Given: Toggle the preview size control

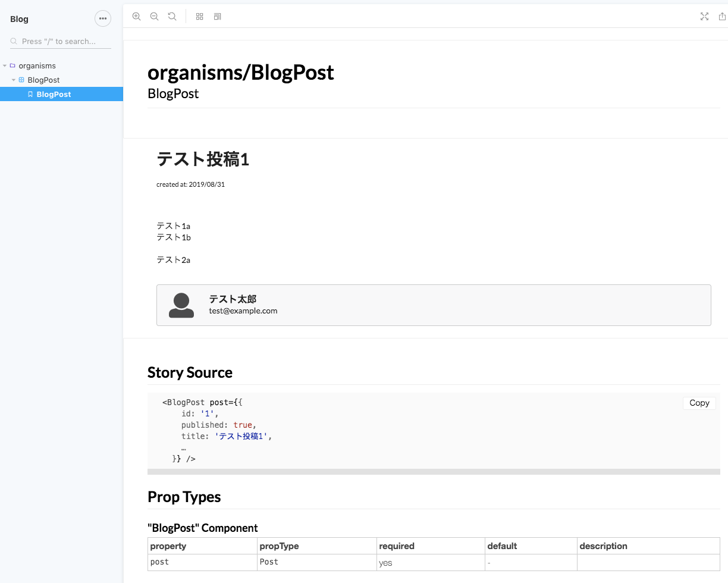Looking at the screenshot, I should [x=217, y=16].
